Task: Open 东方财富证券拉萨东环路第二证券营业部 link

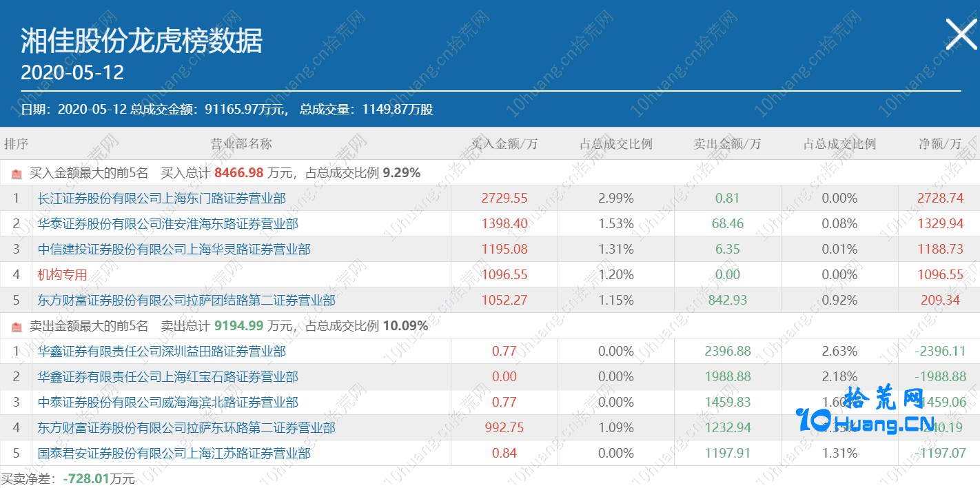Action: point(186,428)
